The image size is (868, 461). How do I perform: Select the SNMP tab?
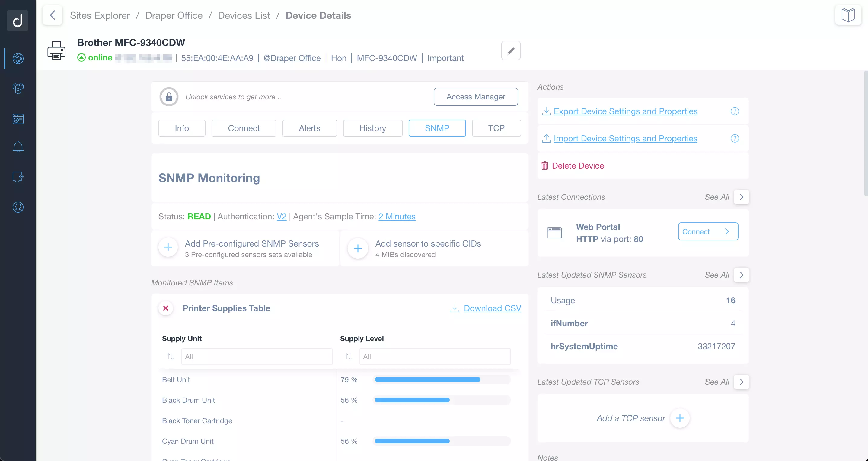click(437, 128)
